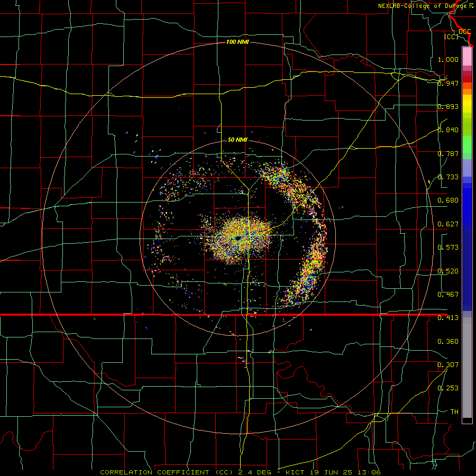Image resolution: width=476 pixels, height=476 pixels.
Task: Click the 100 NMI range ring label
Action: [237, 42]
